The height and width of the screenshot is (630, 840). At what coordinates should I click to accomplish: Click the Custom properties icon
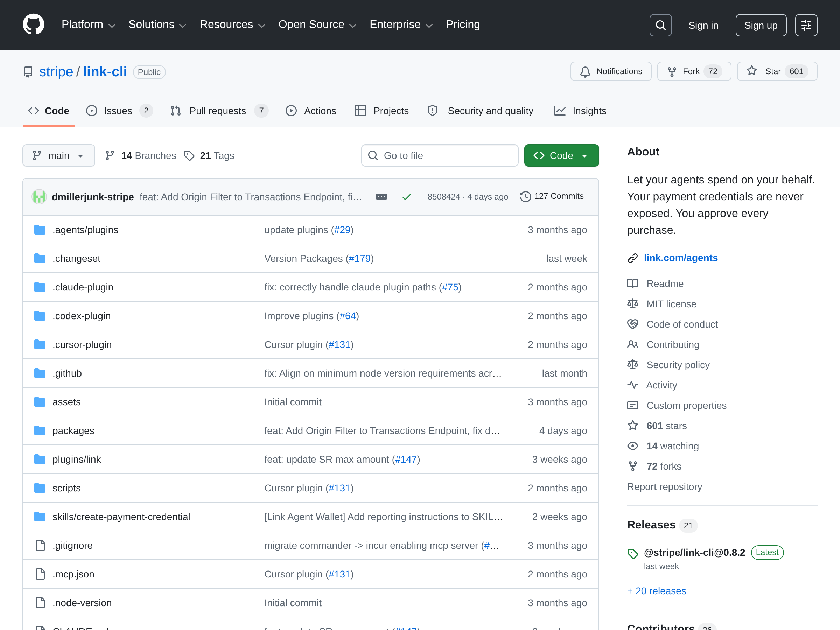coord(633,406)
